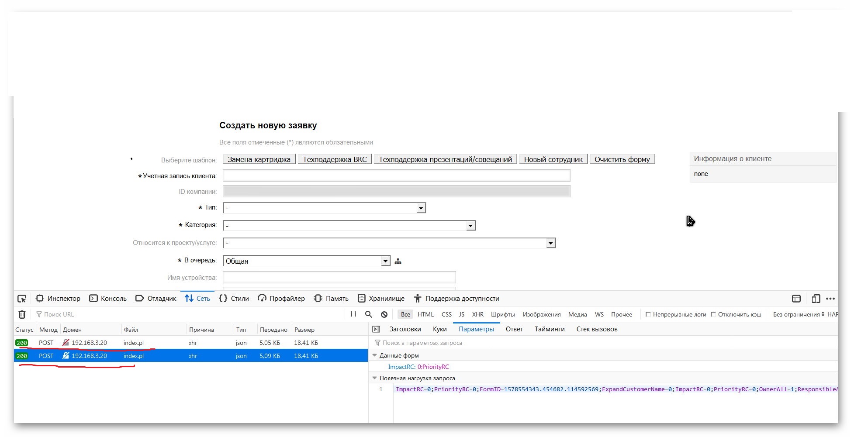The height and width of the screenshot is (437, 868).
Task: Filter requests by Шрифты
Action: point(503,314)
